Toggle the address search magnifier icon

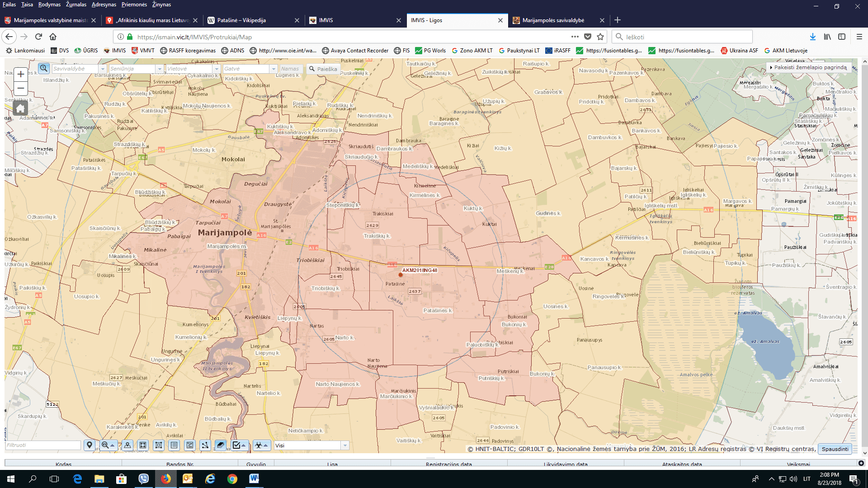coord(44,68)
